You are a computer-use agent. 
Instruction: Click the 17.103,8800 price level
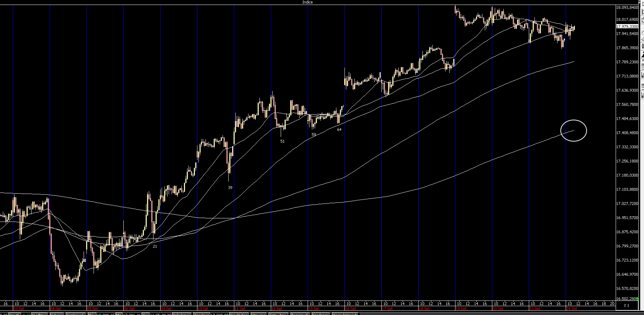pos(627,189)
